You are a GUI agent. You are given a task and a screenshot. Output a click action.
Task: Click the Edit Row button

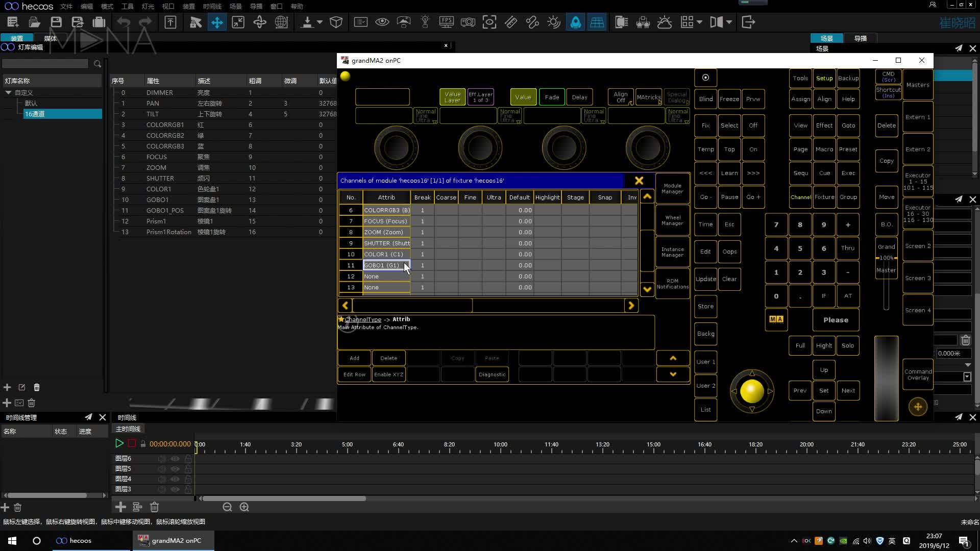354,374
